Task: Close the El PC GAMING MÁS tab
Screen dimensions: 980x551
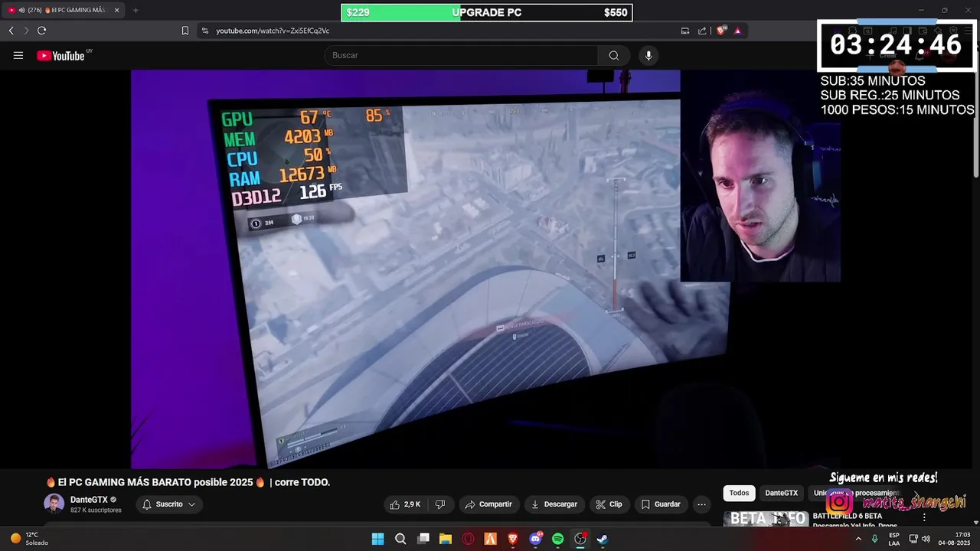Action: coord(116,10)
